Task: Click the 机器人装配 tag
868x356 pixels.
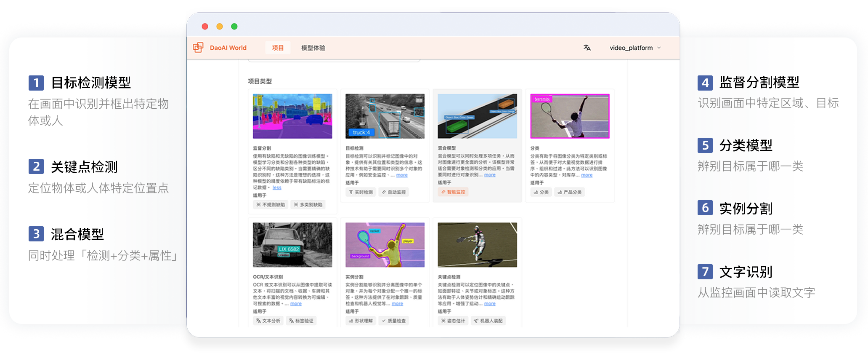Action: tap(488, 321)
